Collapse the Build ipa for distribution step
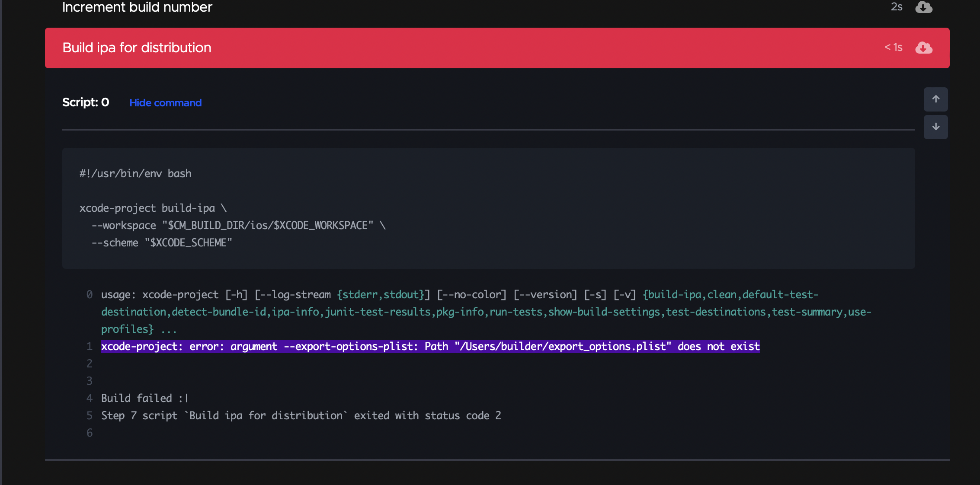Viewport: 980px width, 485px height. tap(497, 48)
